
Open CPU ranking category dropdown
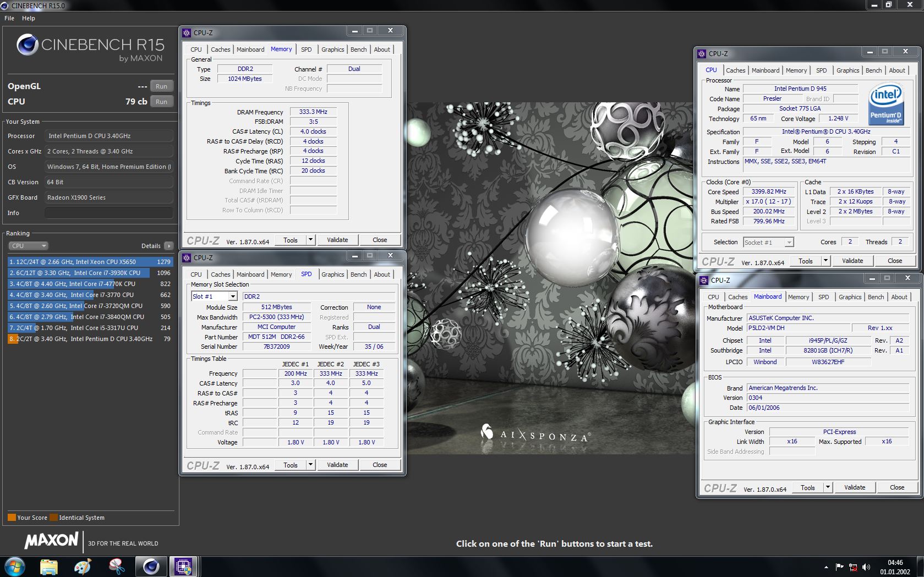(x=29, y=246)
